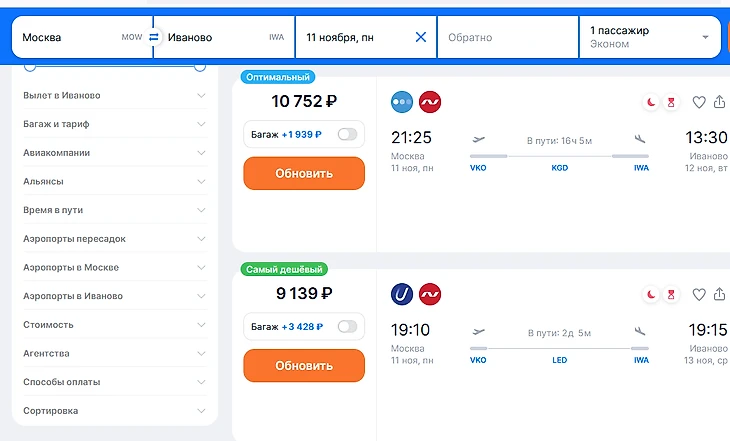Favorite the 9 139 ₽ flight
This screenshot has width=730, height=441.
699,295
